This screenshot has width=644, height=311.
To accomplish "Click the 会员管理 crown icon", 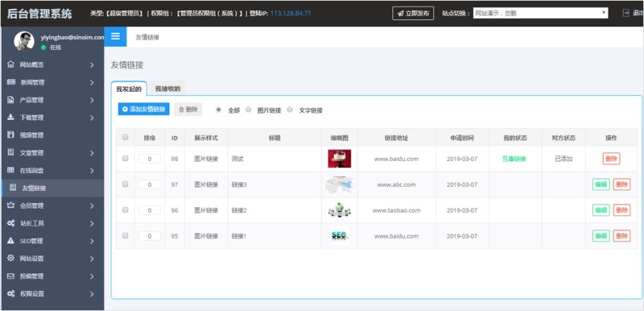I will coord(11,205).
